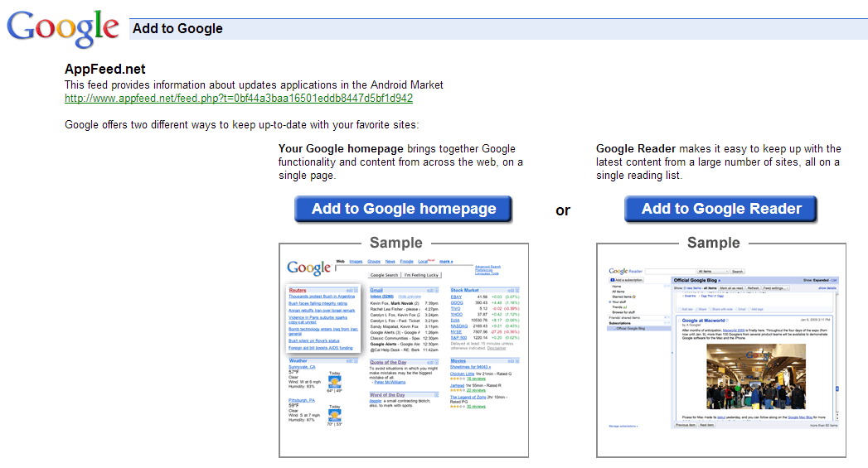Screen dimensions: 868x468
Task: Open the AppFeed.net feed URL link
Action: point(239,98)
